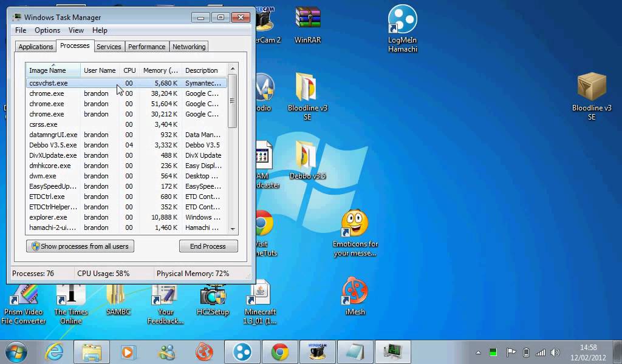Open the Debbo v3.5 folder icon

pyautogui.click(x=307, y=160)
